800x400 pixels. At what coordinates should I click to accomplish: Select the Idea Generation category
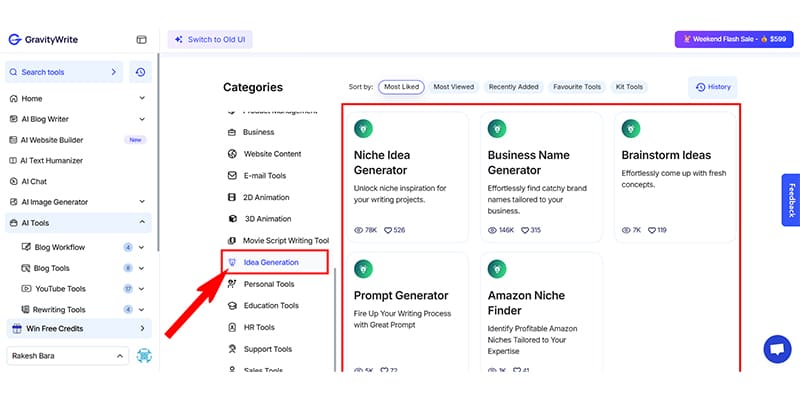tap(274, 262)
